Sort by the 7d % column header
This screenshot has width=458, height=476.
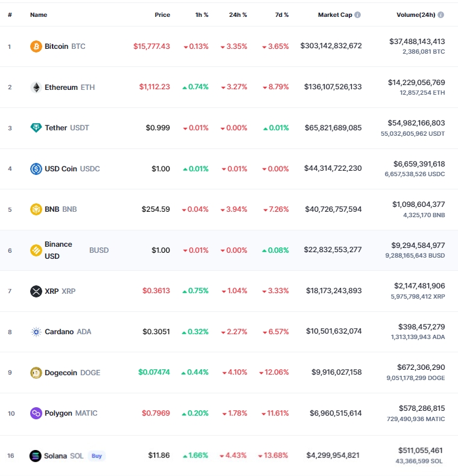coord(282,15)
